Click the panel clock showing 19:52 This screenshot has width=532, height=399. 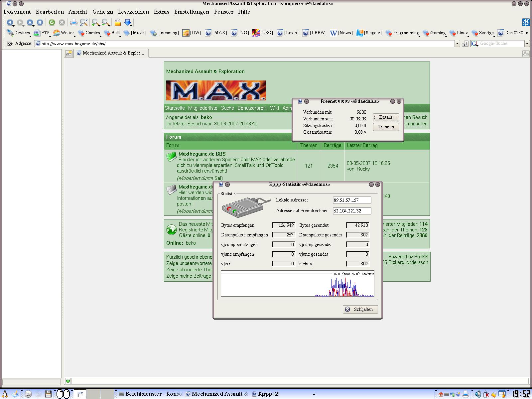click(521, 394)
